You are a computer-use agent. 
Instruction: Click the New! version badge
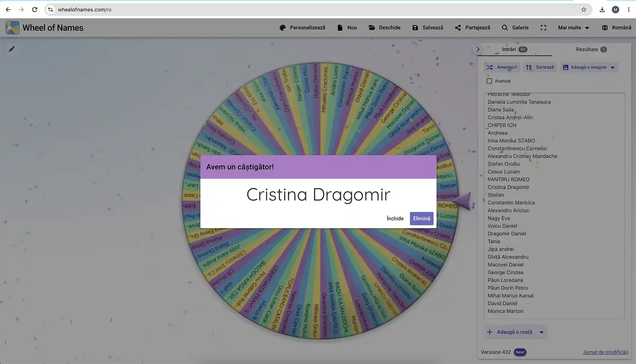point(520,352)
